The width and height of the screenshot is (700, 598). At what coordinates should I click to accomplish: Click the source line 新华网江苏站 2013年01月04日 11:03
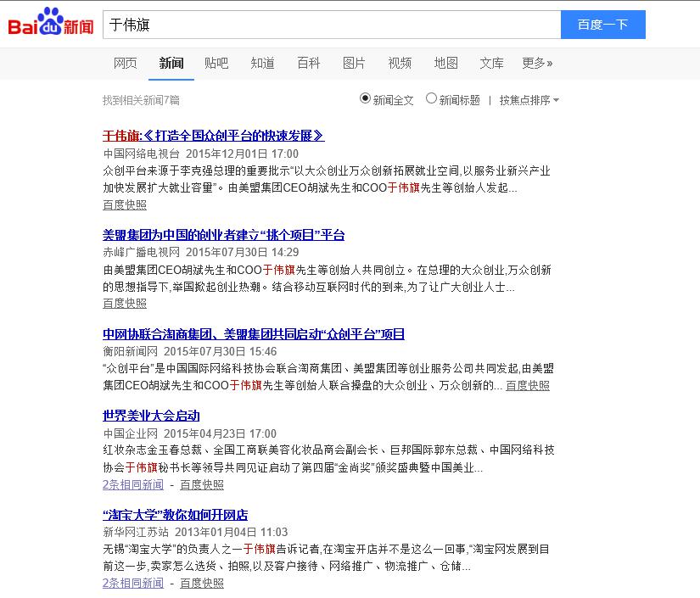[195, 533]
